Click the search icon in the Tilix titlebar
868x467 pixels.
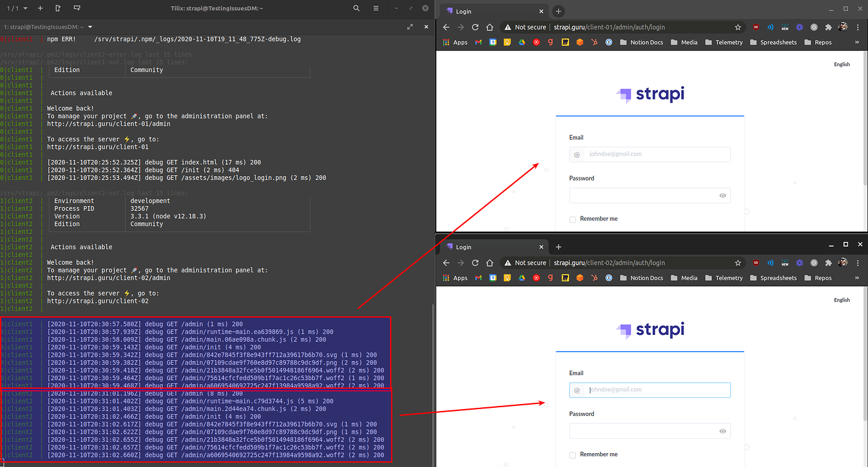pyautogui.click(x=356, y=8)
